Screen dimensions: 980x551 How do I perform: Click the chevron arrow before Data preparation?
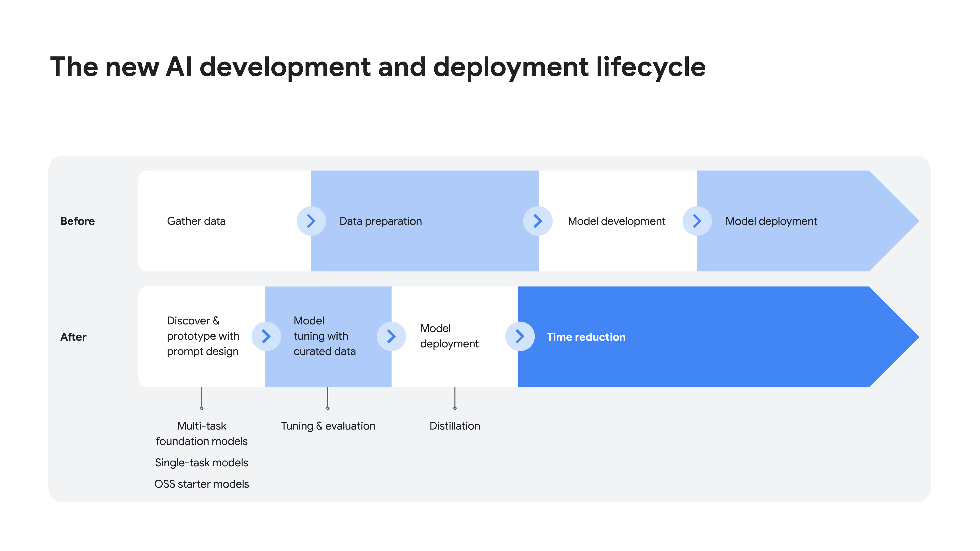pos(311,221)
